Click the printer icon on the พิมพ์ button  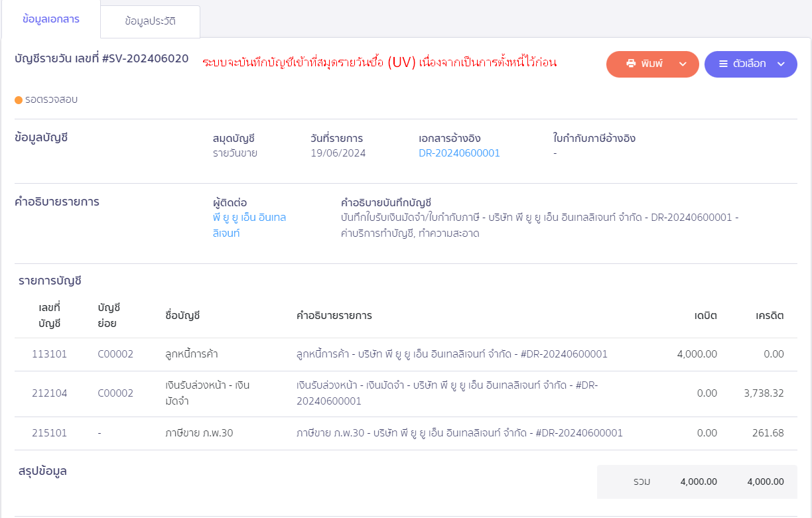pos(631,64)
